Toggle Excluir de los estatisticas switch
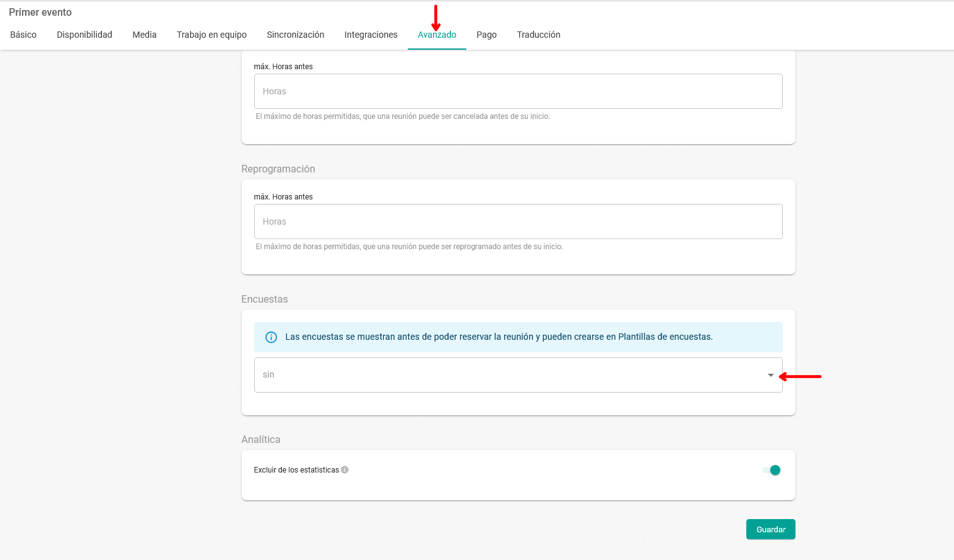This screenshot has width=954, height=560. (771, 470)
